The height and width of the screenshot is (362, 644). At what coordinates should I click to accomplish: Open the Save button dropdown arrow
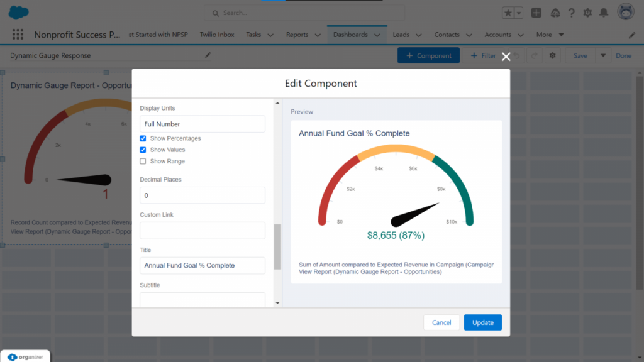click(602, 55)
